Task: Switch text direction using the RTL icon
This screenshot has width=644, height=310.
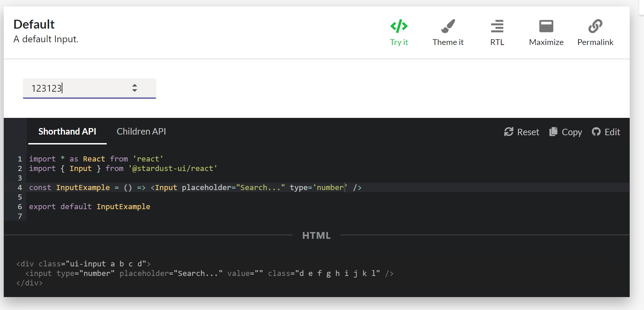Action: 497,26
